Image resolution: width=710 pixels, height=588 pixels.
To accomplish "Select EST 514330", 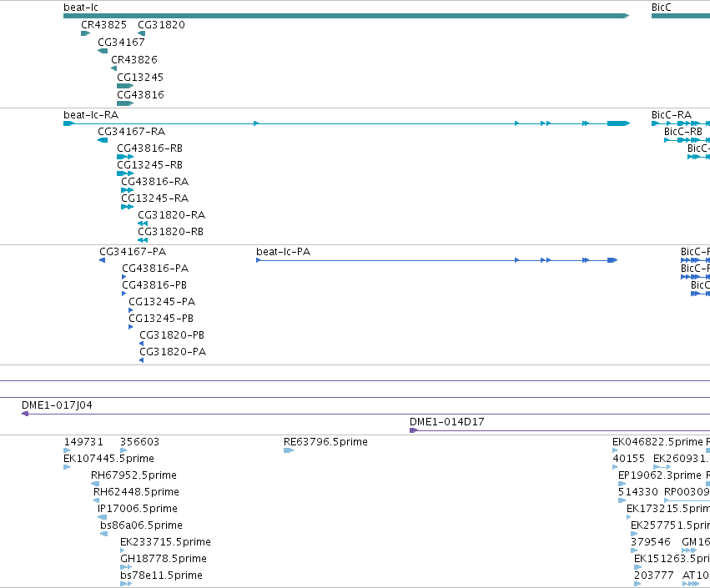I will click(622, 500).
